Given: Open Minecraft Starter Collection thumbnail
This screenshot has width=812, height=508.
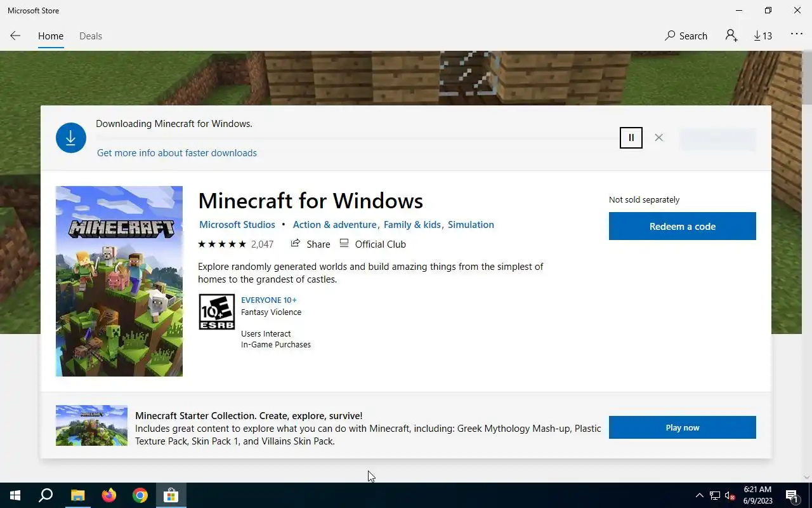Looking at the screenshot, I should (91, 425).
